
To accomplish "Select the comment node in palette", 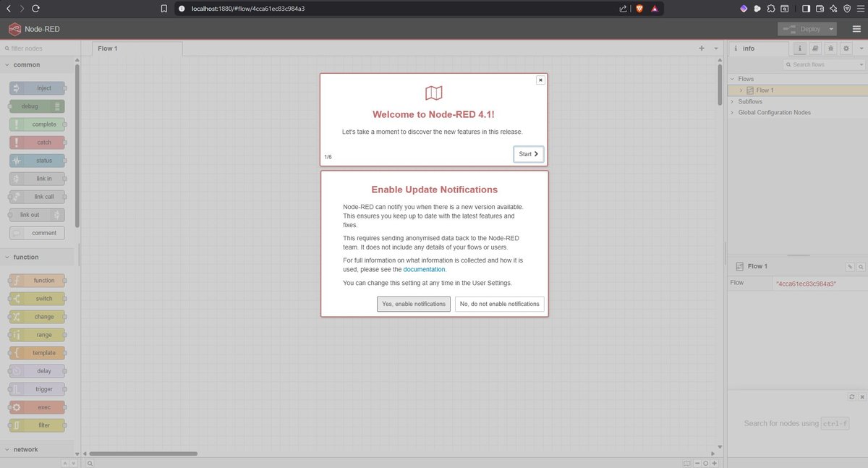I will [37, 233].
